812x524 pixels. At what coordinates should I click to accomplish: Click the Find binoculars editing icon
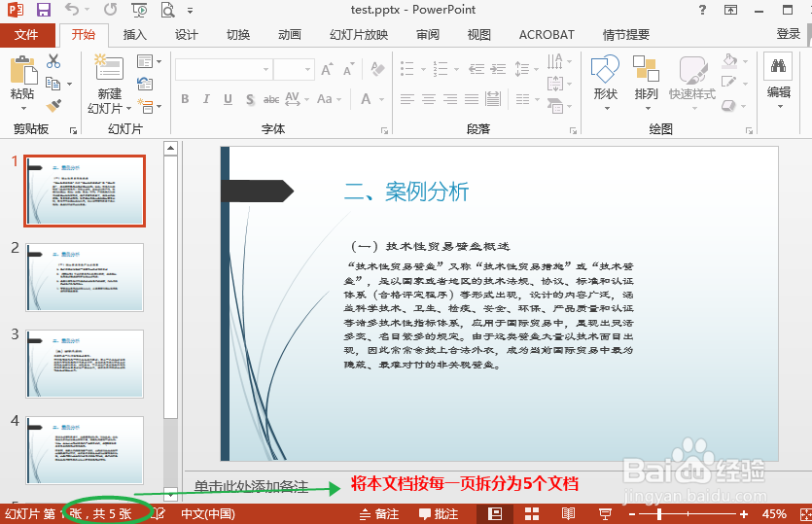tap(778, 66)
